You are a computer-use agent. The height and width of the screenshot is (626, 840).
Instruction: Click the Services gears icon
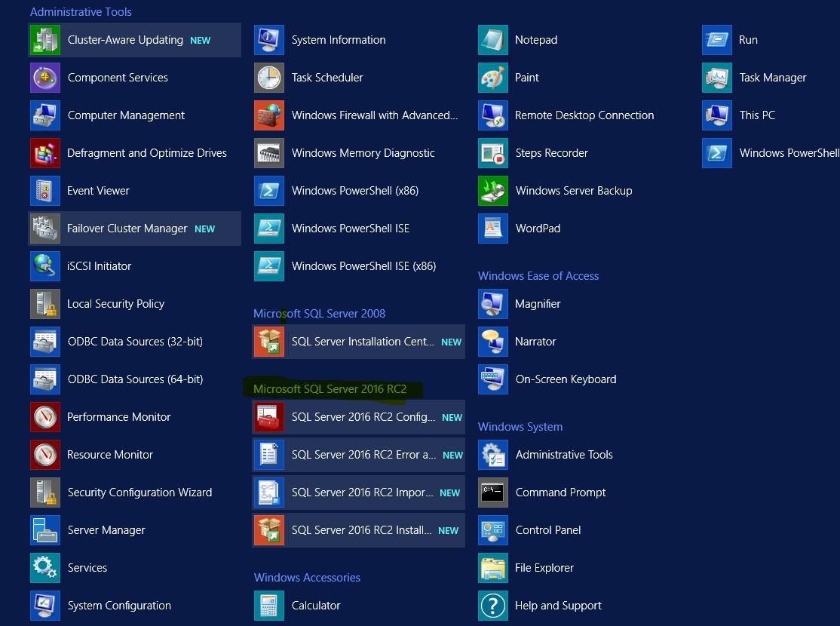44,568
